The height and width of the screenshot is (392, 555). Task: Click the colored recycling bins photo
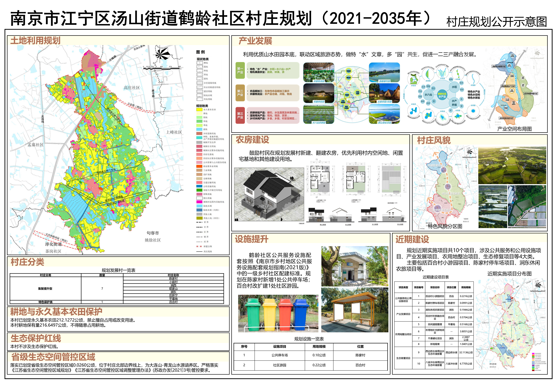(x=278, y=313)
